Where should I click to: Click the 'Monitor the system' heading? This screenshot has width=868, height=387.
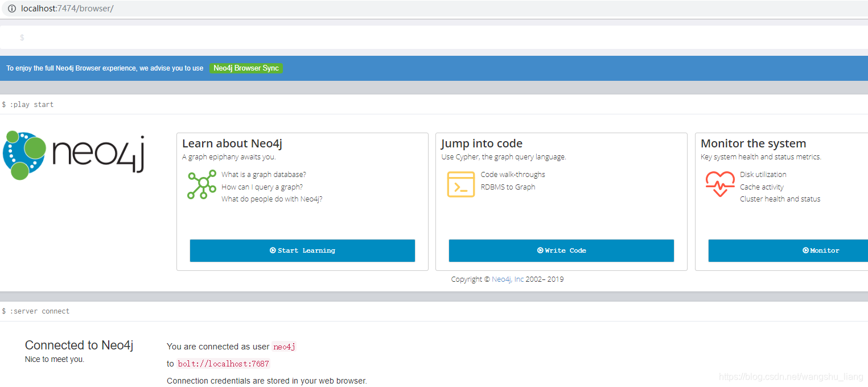pyautogui.click(x=753, y=143)
